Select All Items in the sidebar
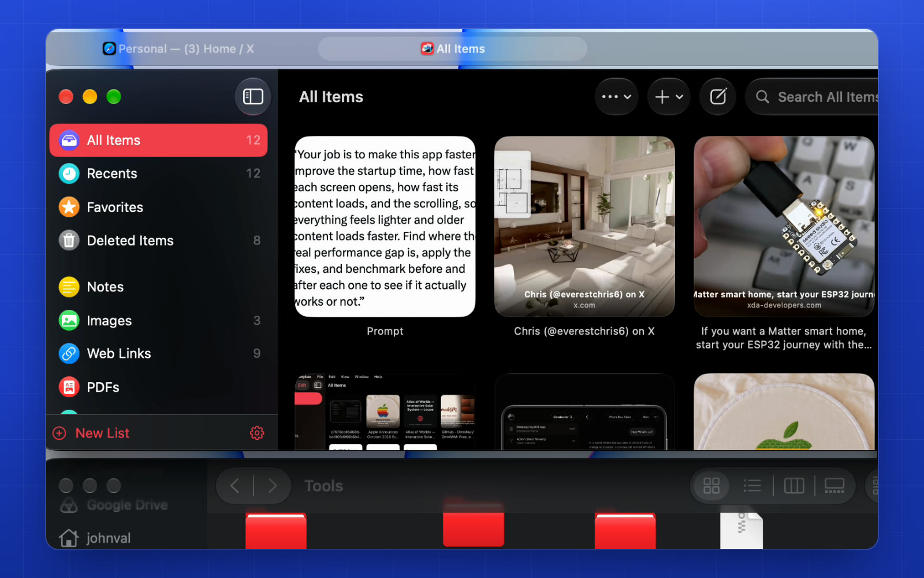924x578 pixels. coord(158,140)
